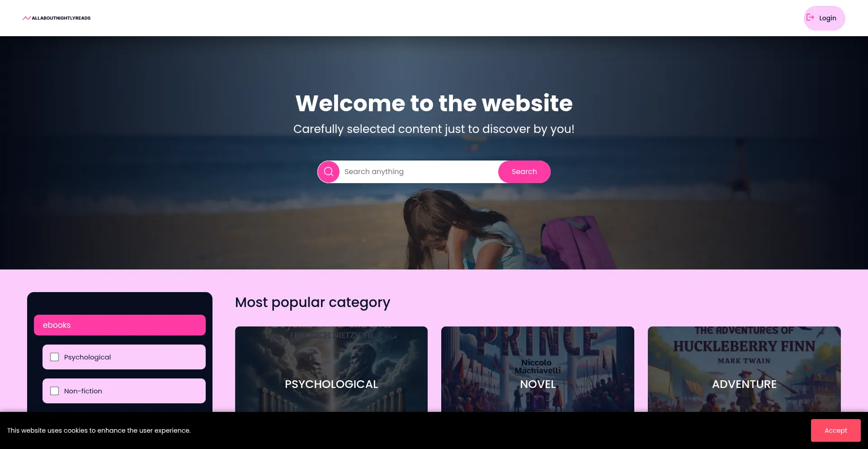Click the login arrow icon

(810, 18)
